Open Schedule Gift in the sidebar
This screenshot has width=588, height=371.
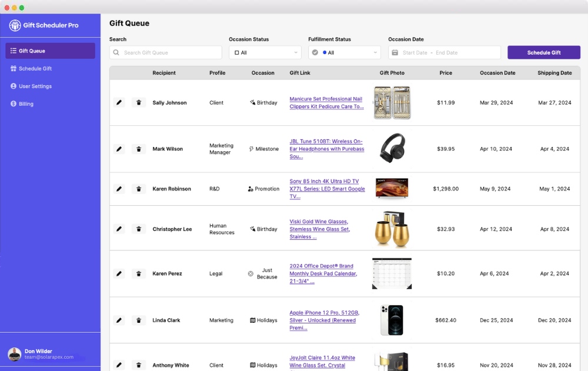coord(35,69)
